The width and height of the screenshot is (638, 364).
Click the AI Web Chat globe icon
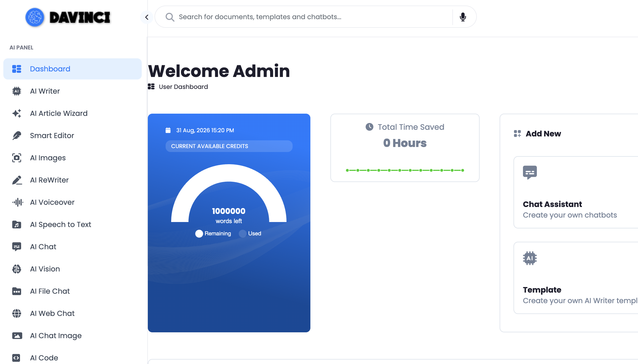click(x=17, y=313)
